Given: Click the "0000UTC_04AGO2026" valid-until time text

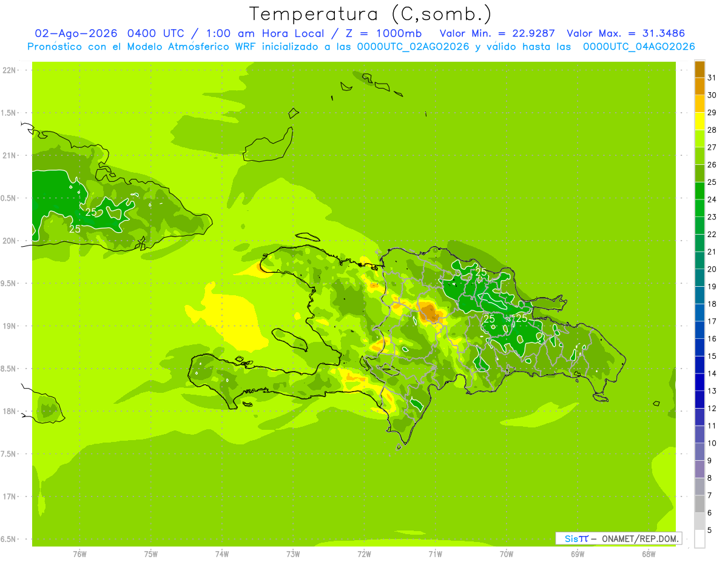Looking at the screenshot, I should 639,47.
